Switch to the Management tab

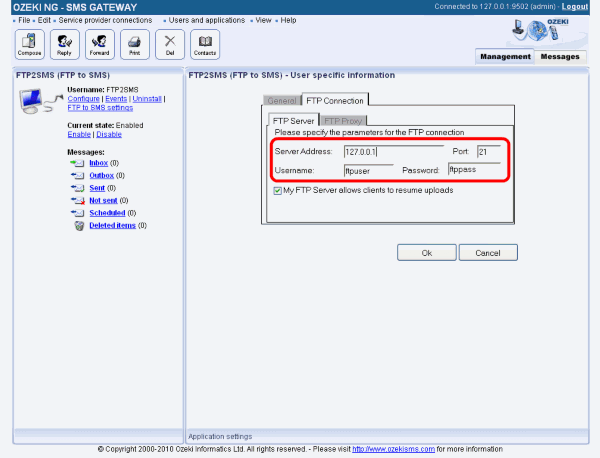505,57
